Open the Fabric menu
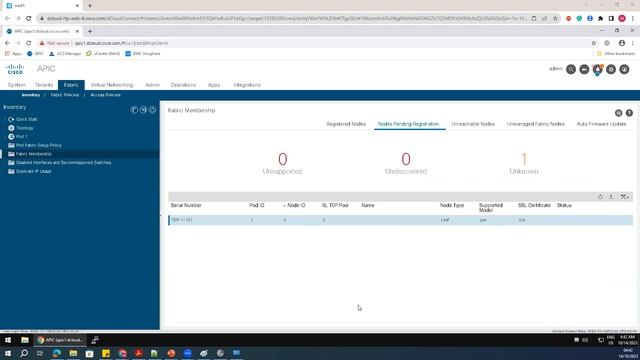This screenshot has width=640, height=360. 71,85
